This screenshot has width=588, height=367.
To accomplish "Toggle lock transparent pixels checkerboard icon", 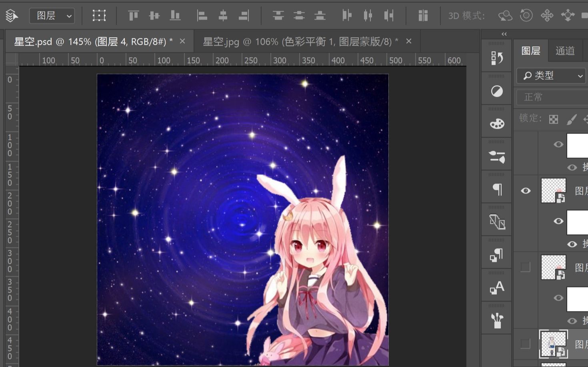I will click(554, 119).
